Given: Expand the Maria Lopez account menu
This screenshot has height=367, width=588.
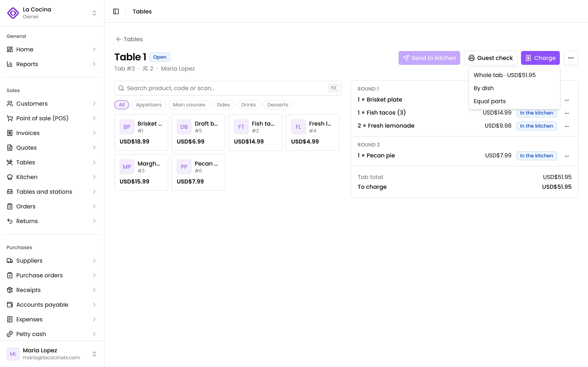Looking at the screenshot, I should click(52, 354).
